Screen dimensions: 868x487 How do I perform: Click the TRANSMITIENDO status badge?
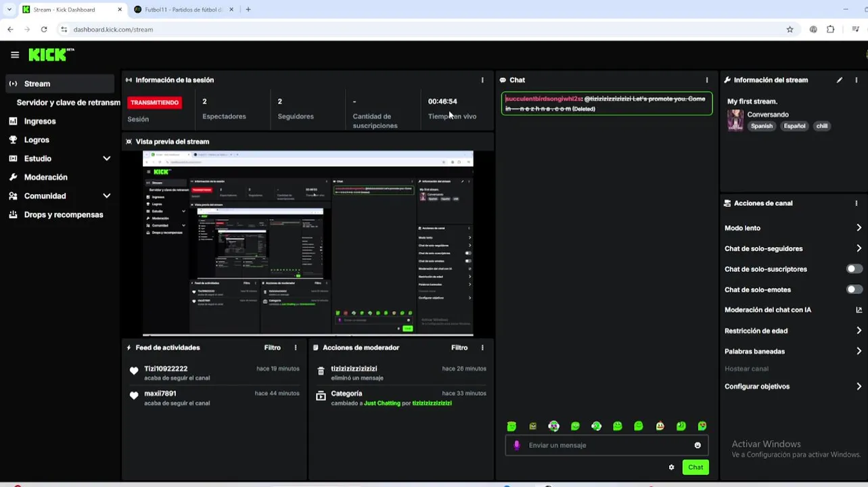click(154, 103)
